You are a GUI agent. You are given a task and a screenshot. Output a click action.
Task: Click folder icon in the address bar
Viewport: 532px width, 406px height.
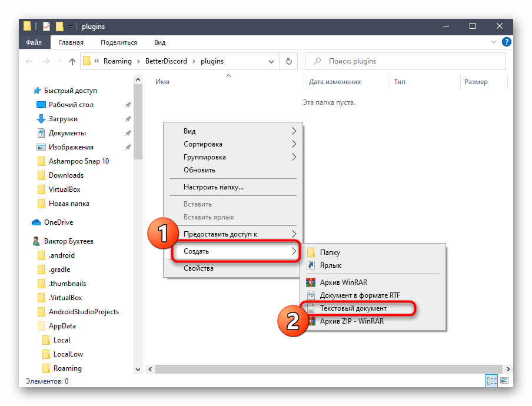coord(87,61)
